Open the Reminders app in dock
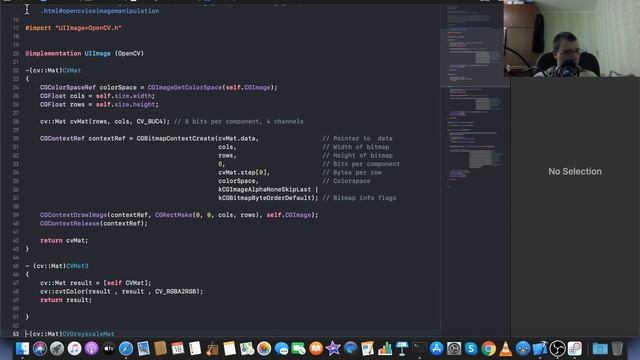 point(195,349)
